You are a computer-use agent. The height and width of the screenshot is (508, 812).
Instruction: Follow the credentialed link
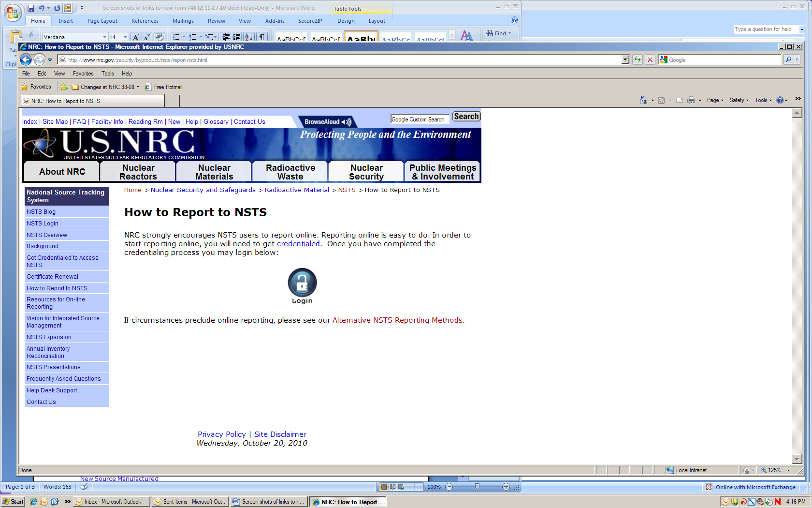click(298, 244)
